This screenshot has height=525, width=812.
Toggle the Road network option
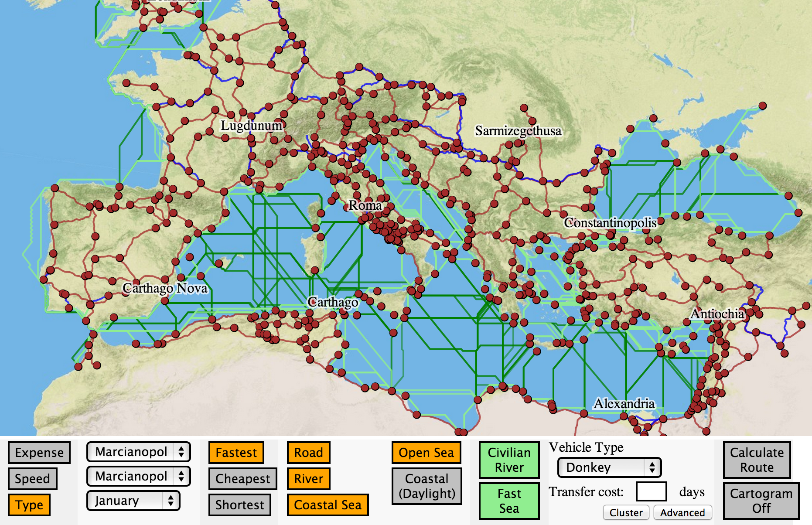tap(309, 453)
